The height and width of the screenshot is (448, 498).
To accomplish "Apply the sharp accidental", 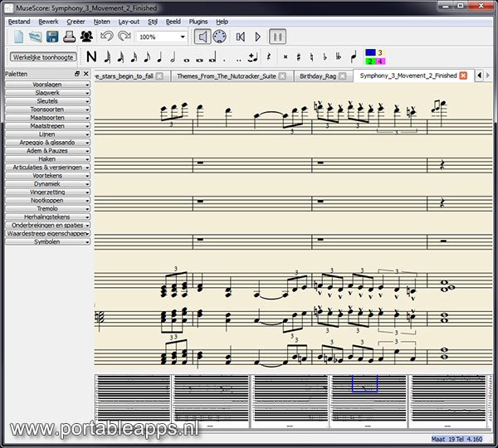I will coord(299,57).
